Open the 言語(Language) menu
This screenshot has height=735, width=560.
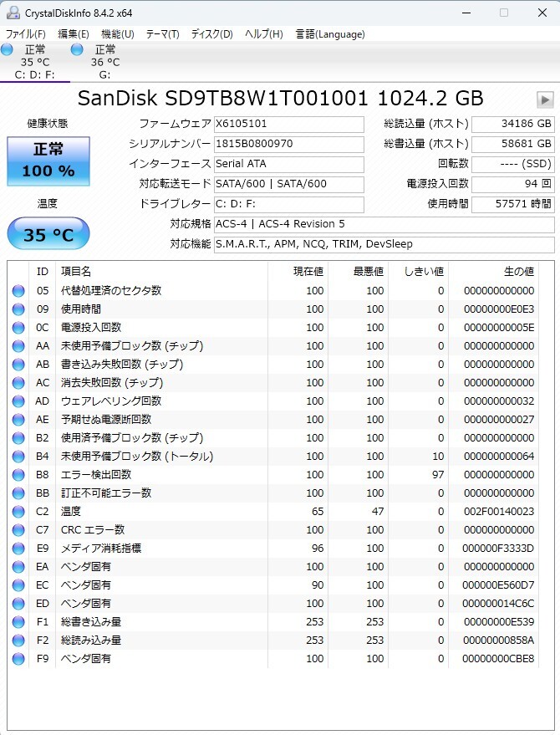pos(330,34)
